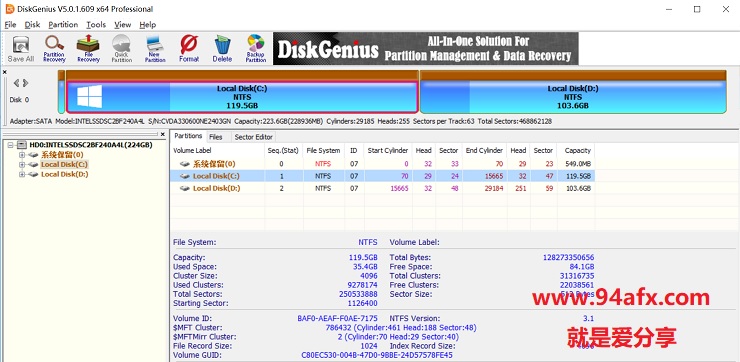Close the disk map pane (x)
The height and width of the screenshot is (362, 740).
coord(5,72)
